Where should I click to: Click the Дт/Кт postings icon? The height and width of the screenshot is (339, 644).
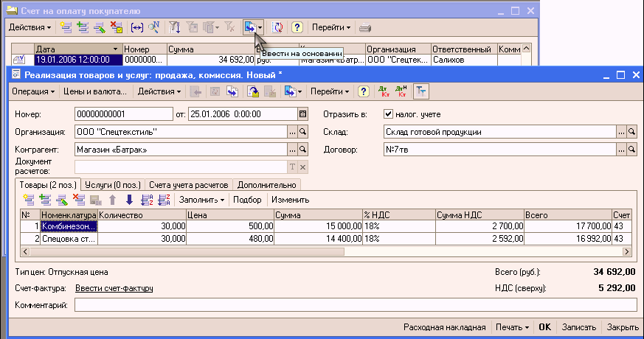[384, 91]
